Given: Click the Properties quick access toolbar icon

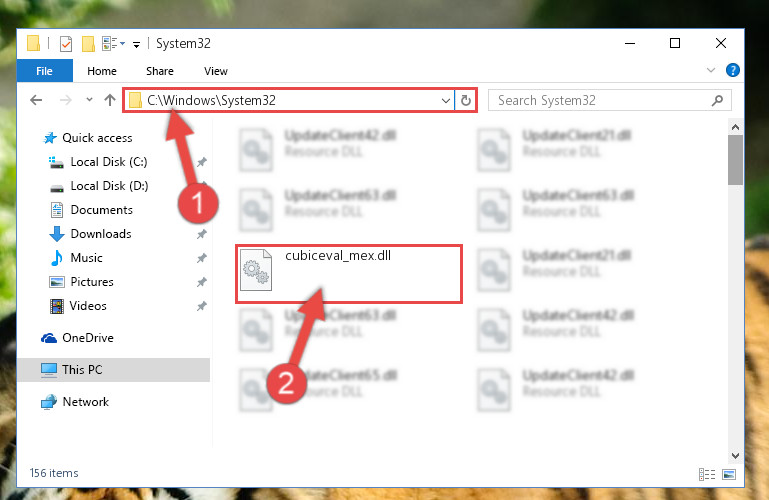Looking at the screenshot, I should tap(66, 44).
